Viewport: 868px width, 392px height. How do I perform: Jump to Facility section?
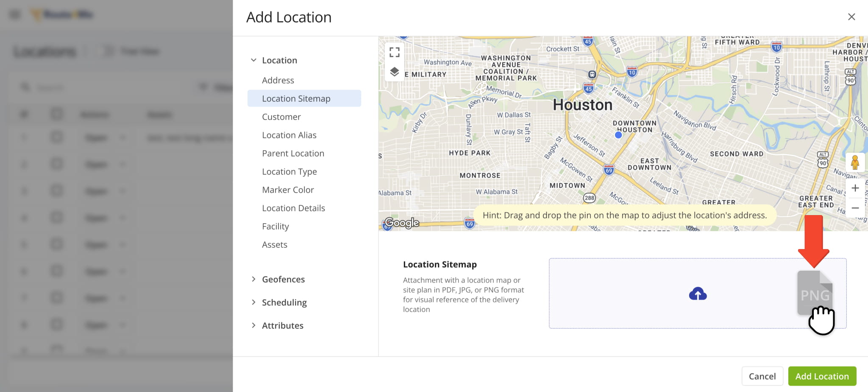tap(275, 226)
